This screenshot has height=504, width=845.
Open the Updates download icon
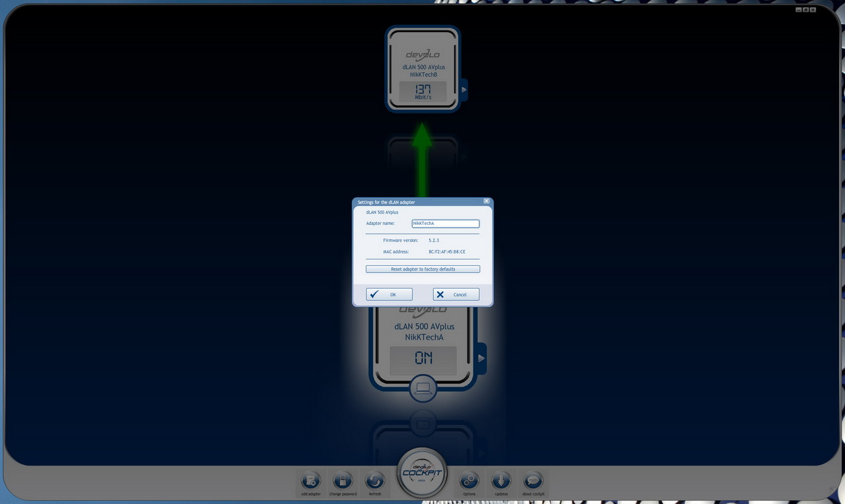pos(501,480)
